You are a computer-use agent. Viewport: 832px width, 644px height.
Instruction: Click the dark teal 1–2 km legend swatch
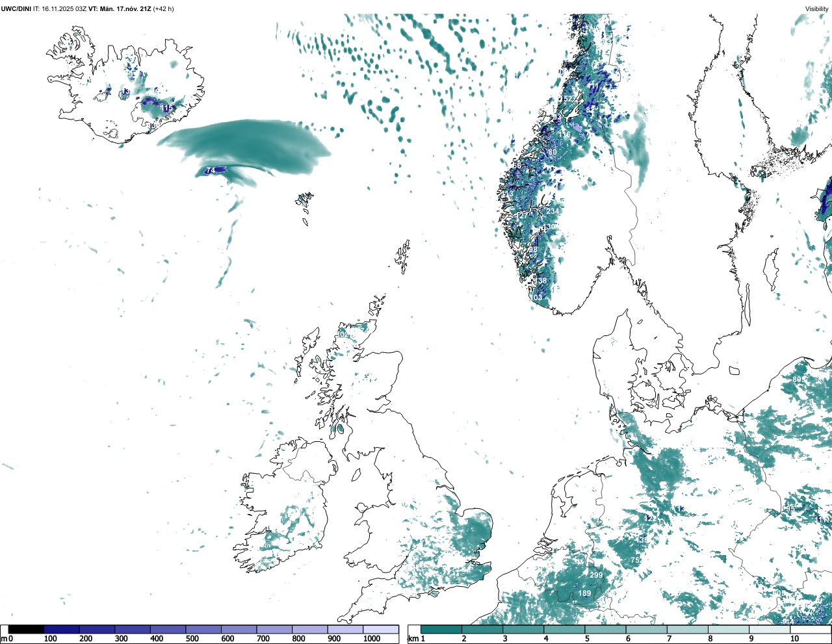[441, 629]
